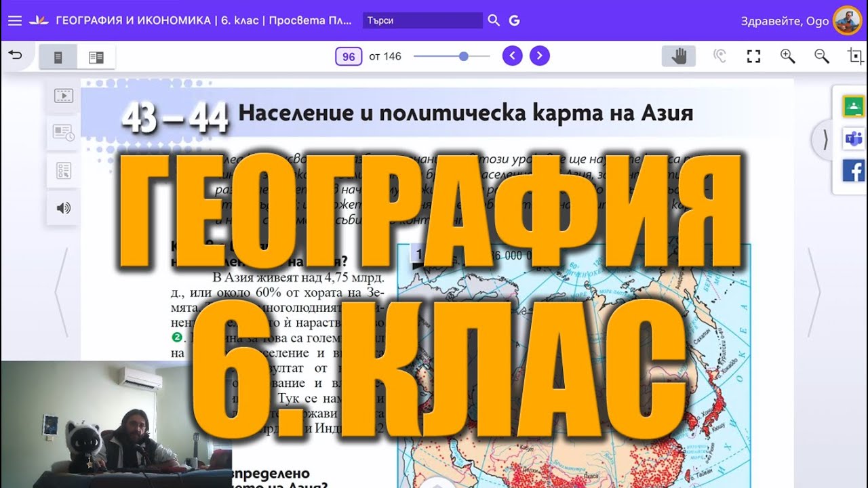Click the Asia population map figure

(x=574, y=366)
